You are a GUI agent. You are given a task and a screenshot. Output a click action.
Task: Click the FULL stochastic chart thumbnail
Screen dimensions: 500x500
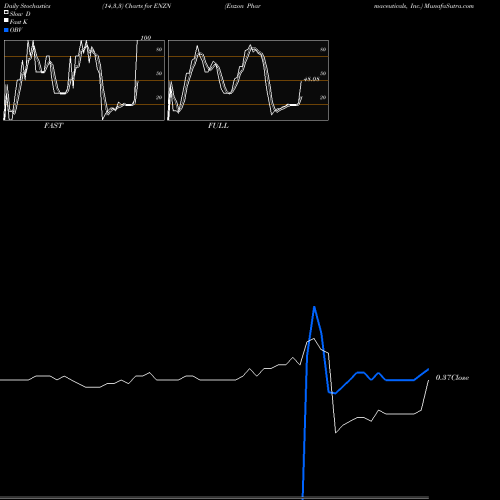248,80
